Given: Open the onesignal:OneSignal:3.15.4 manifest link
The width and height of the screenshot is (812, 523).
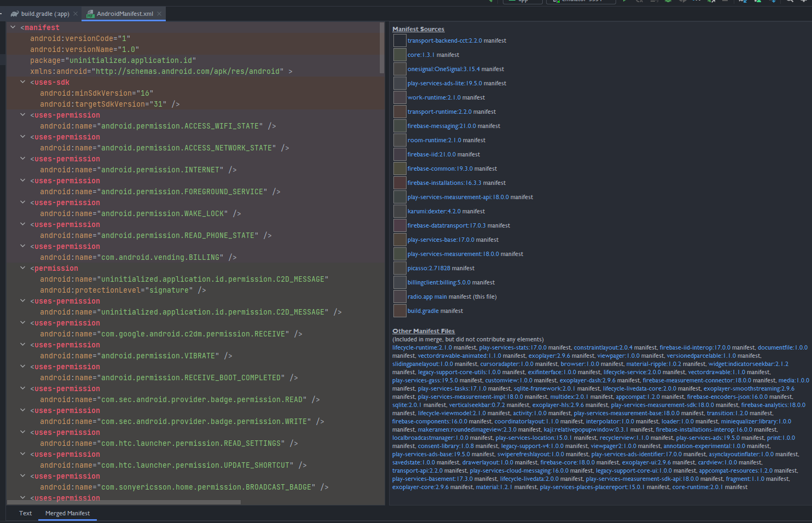Looking at the screenshot, I should (x=444, y=69).
